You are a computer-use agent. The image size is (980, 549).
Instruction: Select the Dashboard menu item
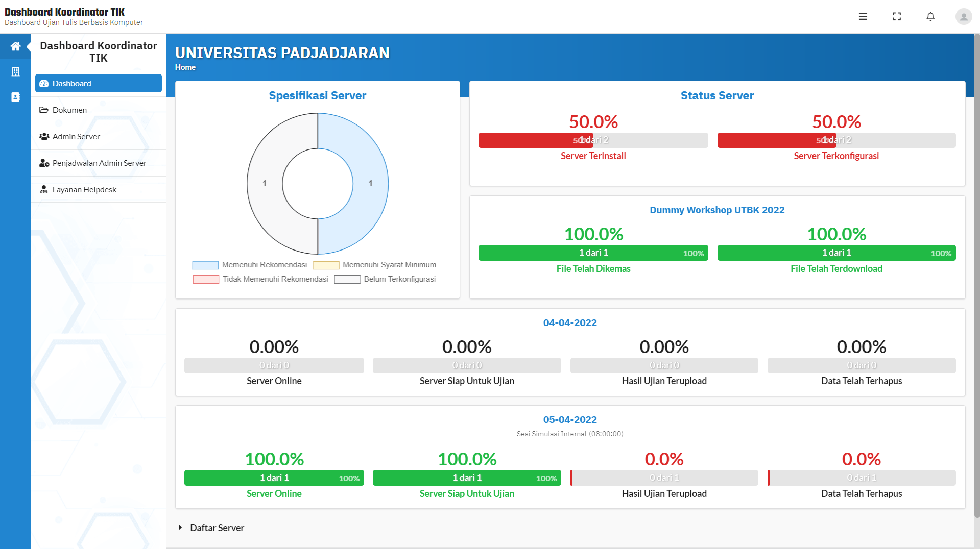tap(99, 83)
